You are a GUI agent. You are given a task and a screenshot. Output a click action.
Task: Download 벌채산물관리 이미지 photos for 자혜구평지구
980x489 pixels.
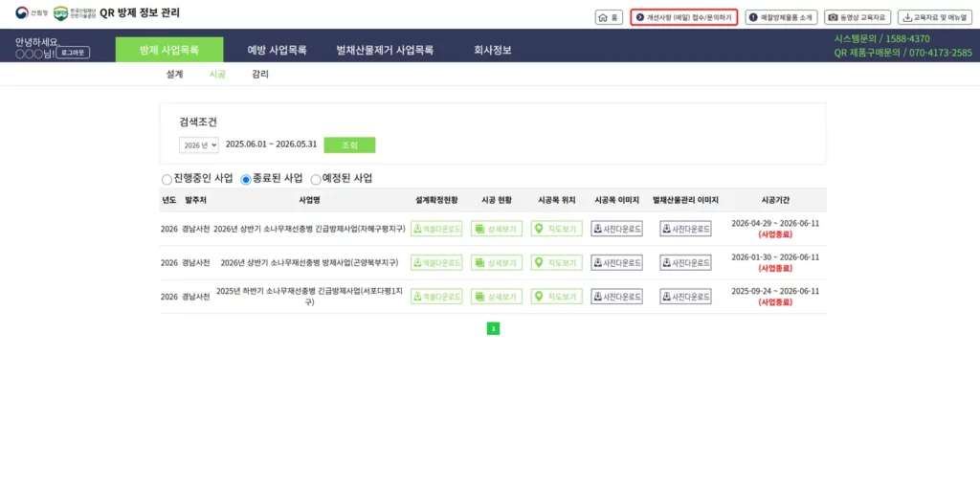pyautogui.click(x=685, y=229)
